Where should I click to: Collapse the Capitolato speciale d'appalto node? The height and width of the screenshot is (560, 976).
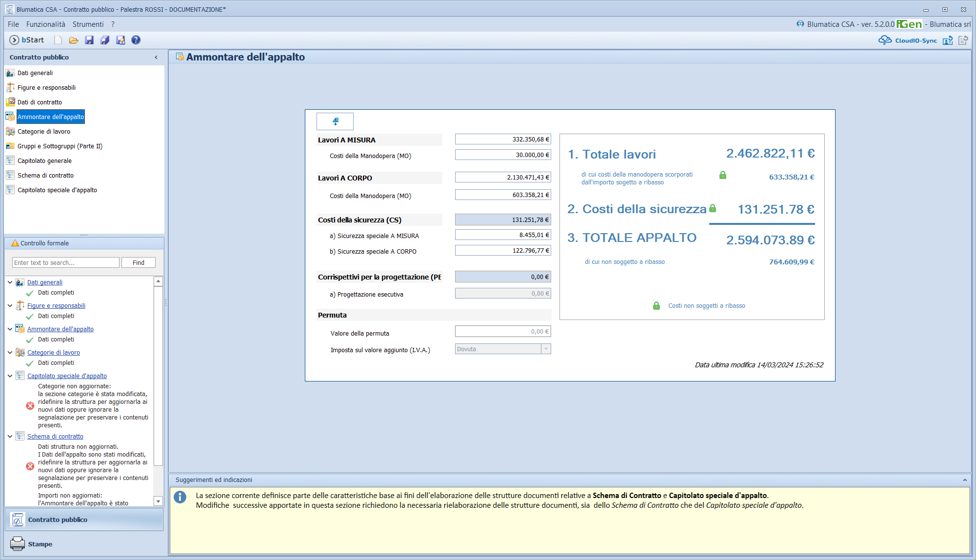[10, 376]
